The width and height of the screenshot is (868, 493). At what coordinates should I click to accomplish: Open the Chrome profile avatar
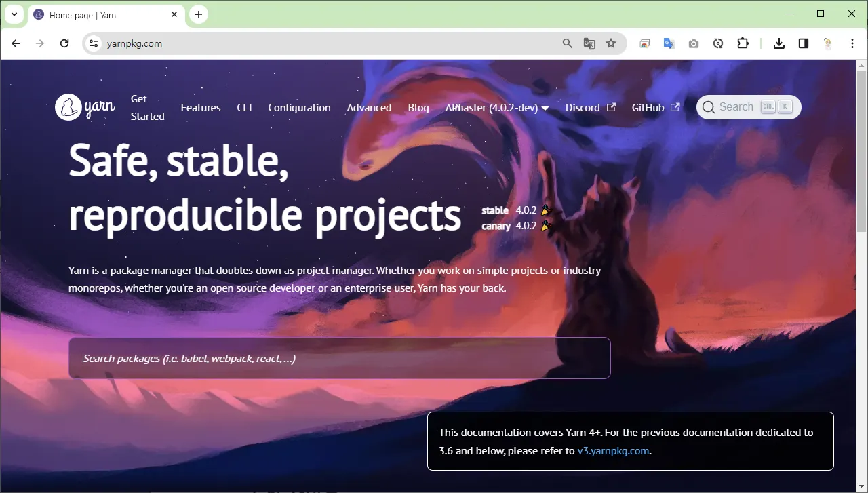pyautogui.click(x=828, y=43)
